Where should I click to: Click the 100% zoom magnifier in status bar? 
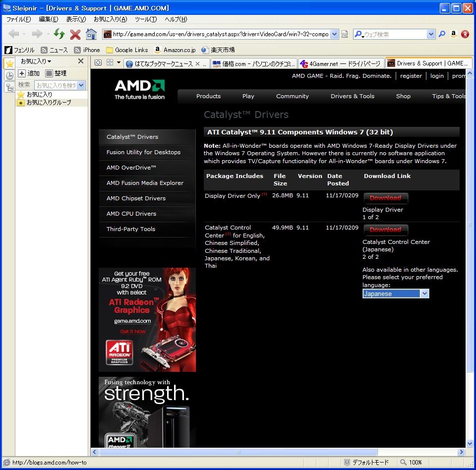coord(403,462)
